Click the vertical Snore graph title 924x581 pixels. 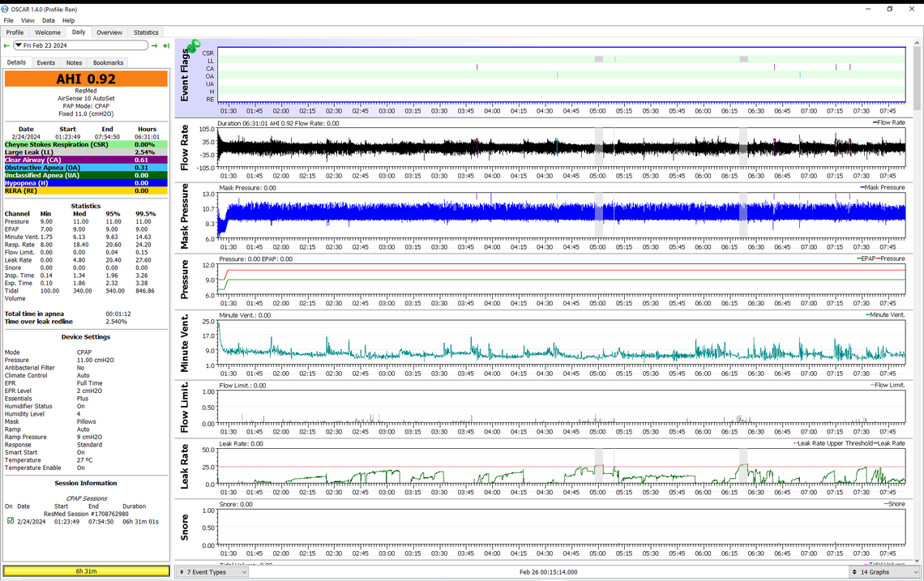click(185, 528)
